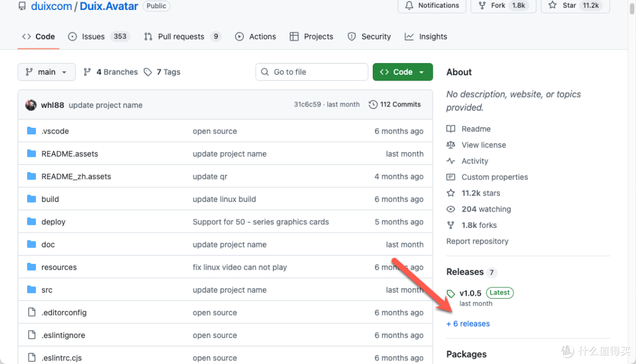Switch to the Projects tab
The height and width of the screenshot is (364, 636).
(312, 37)
